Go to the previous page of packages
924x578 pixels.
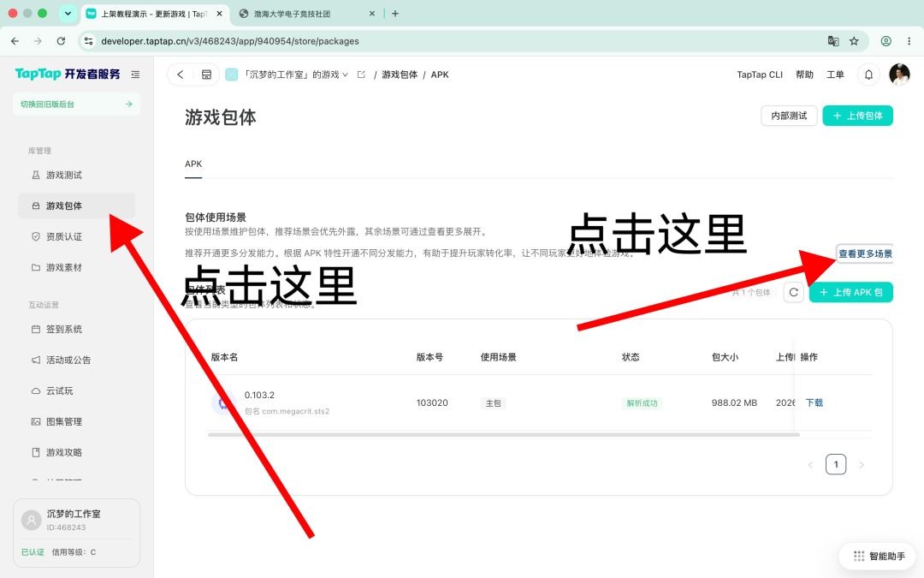tap(810, 465)
